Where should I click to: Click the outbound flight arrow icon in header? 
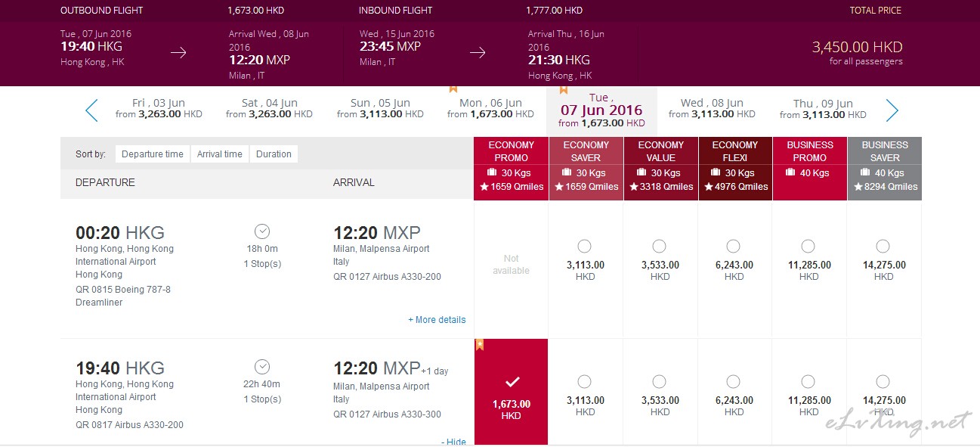click(x=178, y=53)
